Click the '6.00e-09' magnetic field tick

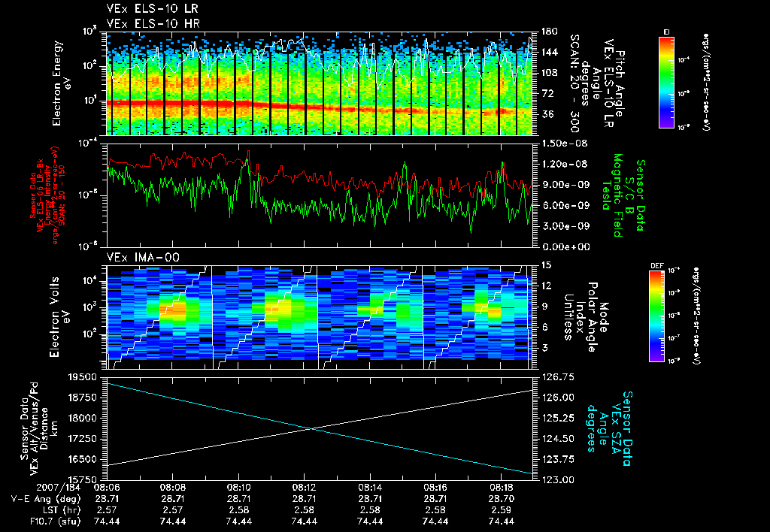[565, 206]
